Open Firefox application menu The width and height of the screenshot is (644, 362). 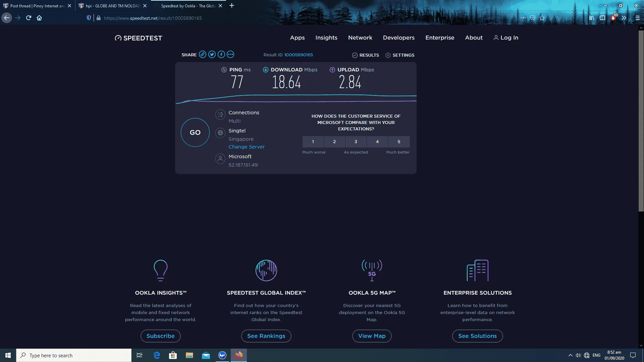(638, 18)
